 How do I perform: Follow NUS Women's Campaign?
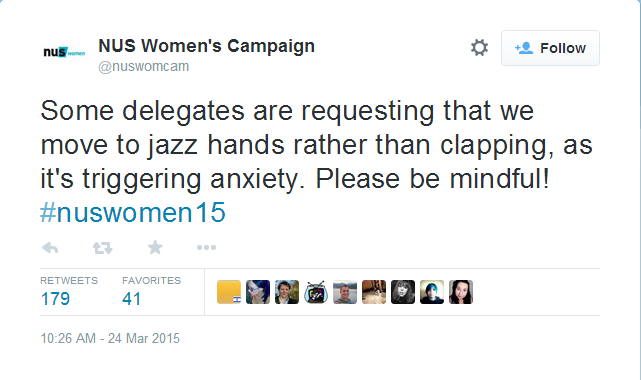[550, 48]
